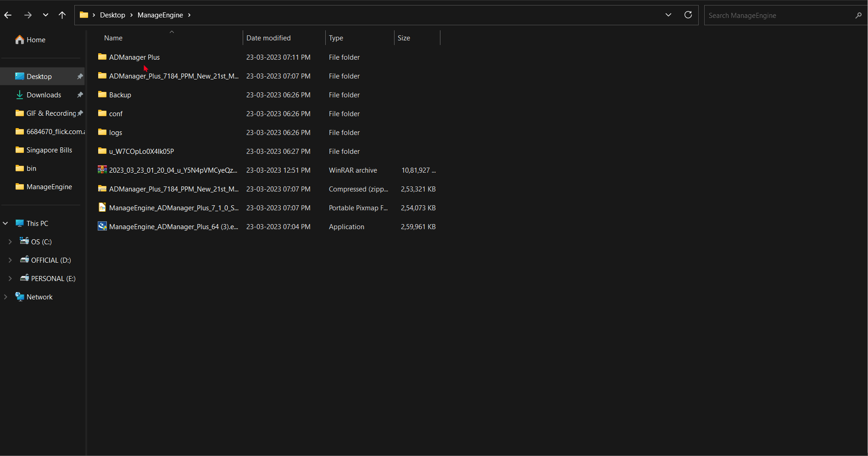Screen dimensions: 868x456
Task: Click Desktop in the address breadcrumb
Action: pyautogui.click(x=112, y=15)
